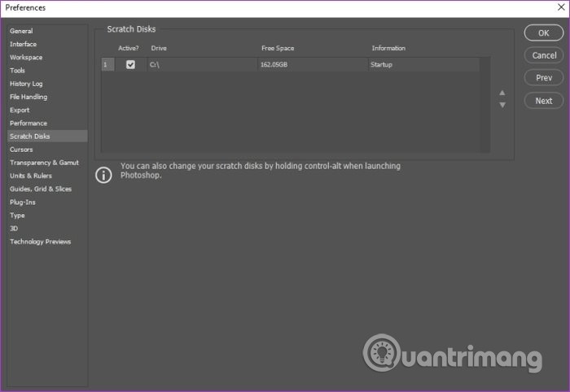Click Cancel to discard preference changes

(543, 55)
